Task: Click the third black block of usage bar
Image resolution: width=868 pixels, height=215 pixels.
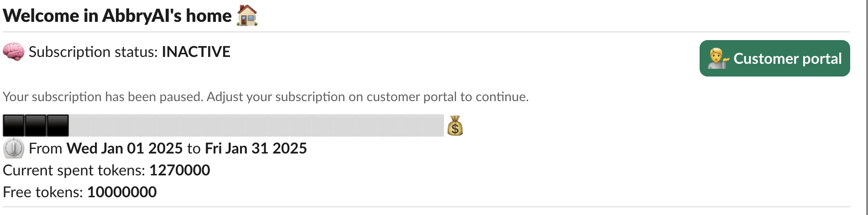Action: tap(58, 126)
